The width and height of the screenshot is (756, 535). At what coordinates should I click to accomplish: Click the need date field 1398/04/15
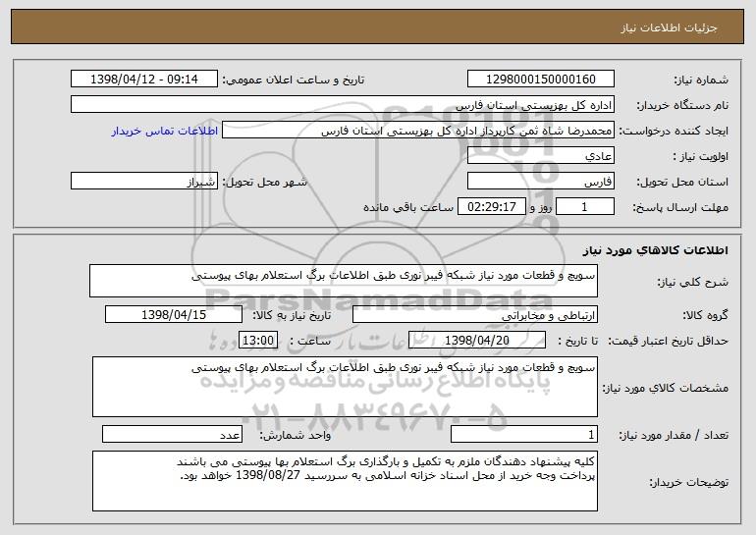tap(174, 315)
